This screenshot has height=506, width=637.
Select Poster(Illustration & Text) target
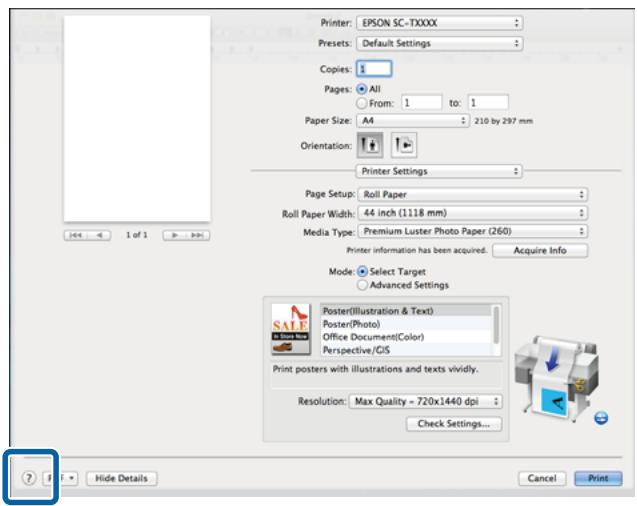(405, 311)
